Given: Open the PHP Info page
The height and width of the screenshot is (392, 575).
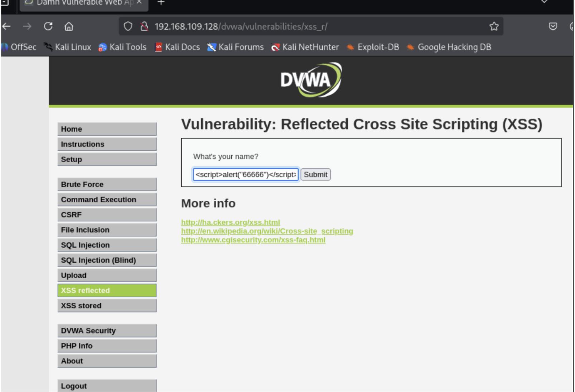Looking at the screenshot, I should 107,346.
